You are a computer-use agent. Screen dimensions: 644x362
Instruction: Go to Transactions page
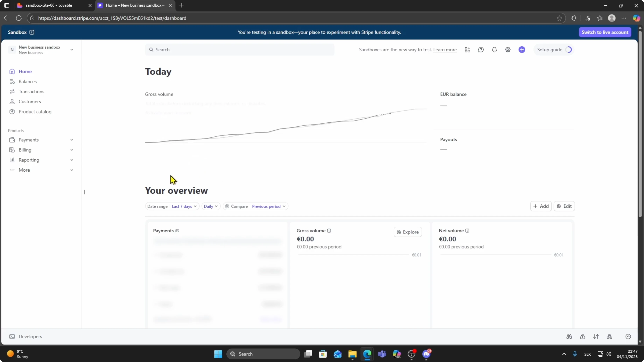tap(31, 91)
